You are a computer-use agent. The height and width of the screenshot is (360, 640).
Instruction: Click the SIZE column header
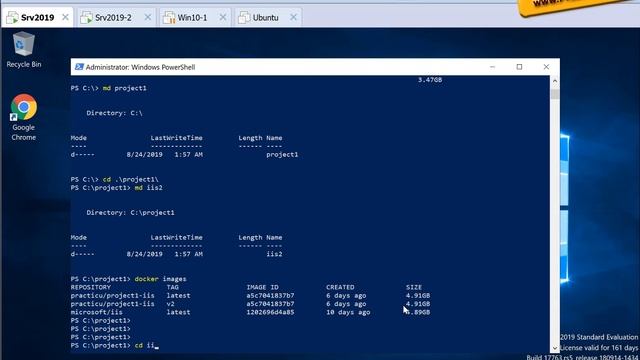(414, 287)
